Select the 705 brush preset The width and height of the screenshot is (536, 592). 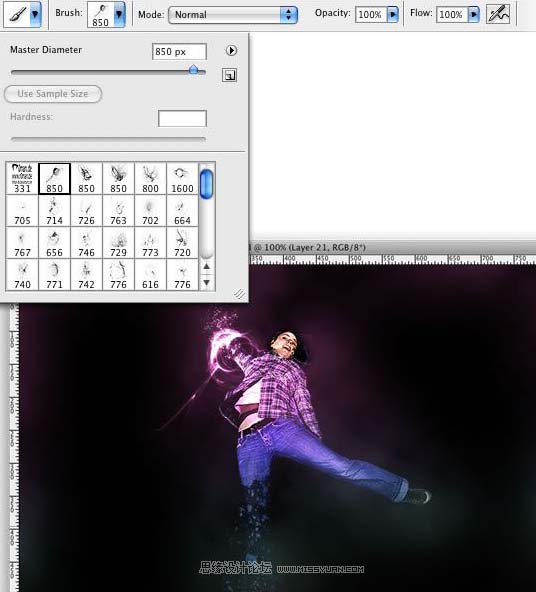click(x=22, y=211)
